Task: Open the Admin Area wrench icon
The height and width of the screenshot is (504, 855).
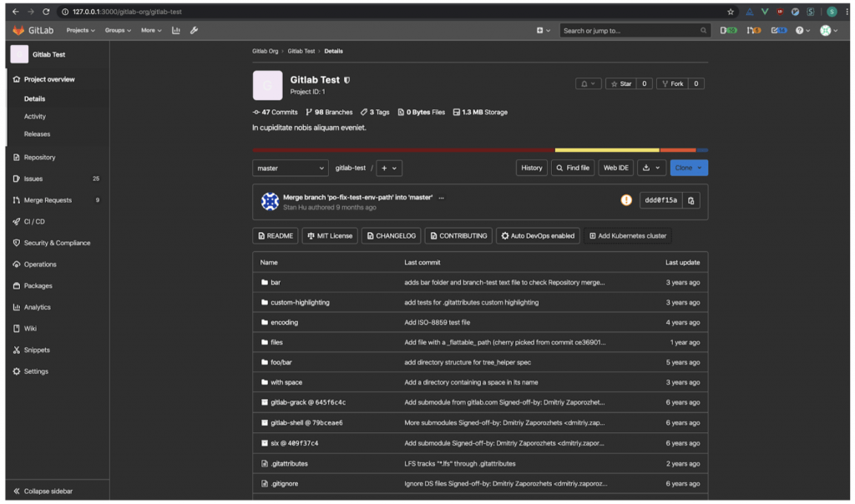Action: [x=194, y=31]
